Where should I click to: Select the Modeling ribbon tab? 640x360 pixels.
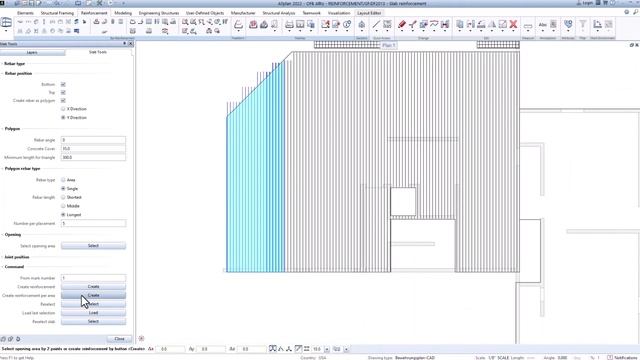tap(123, 13)
